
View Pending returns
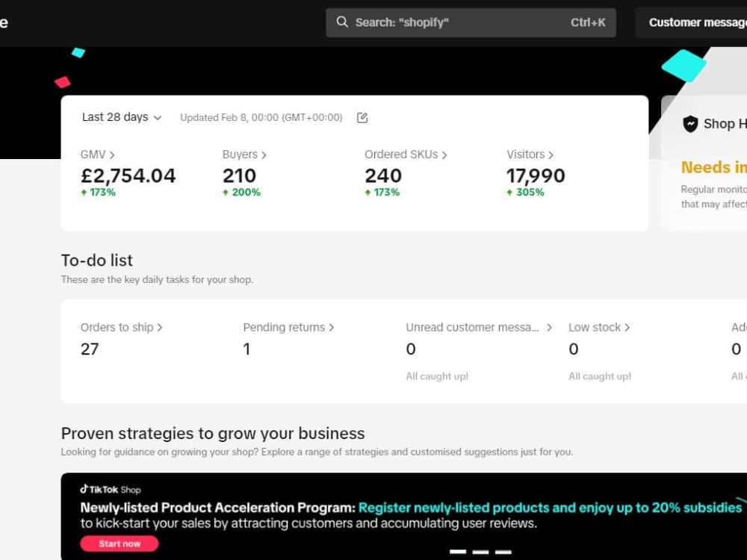pos(288,327)
